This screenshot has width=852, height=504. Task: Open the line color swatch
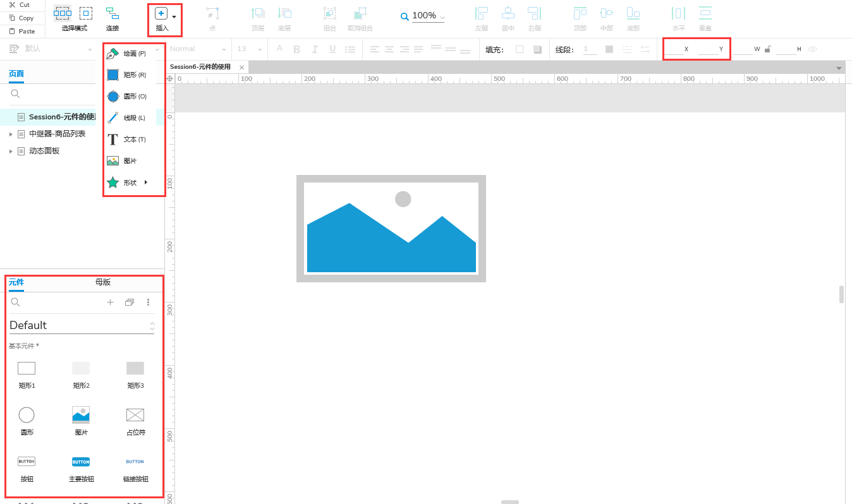click(609, 49)
